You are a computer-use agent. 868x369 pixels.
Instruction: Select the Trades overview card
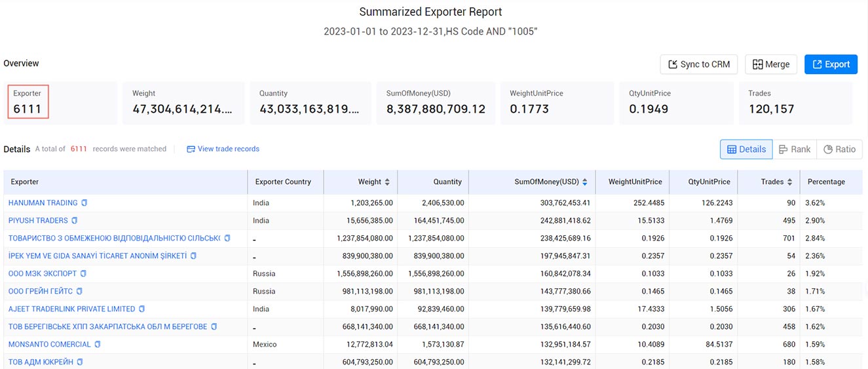(x=796, y=103)
